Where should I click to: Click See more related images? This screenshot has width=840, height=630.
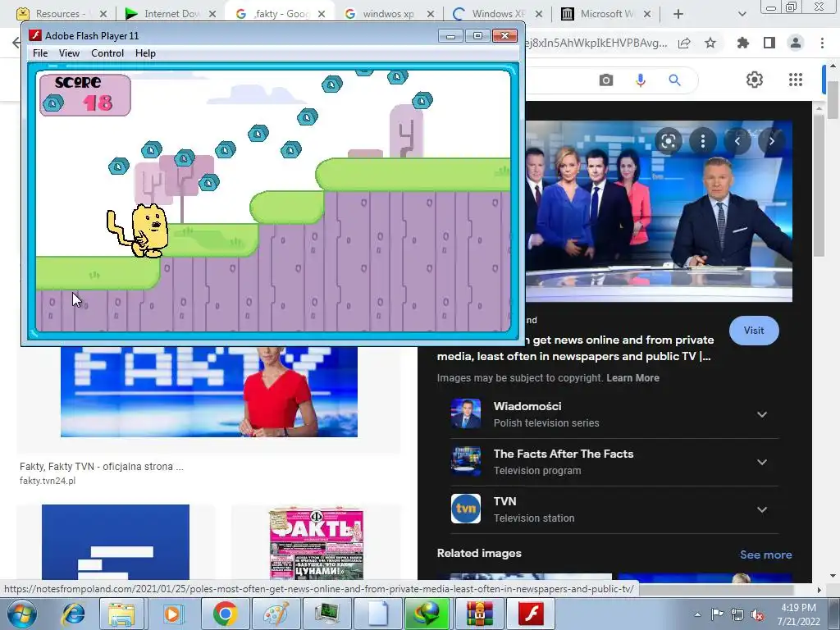coord(765,555)
